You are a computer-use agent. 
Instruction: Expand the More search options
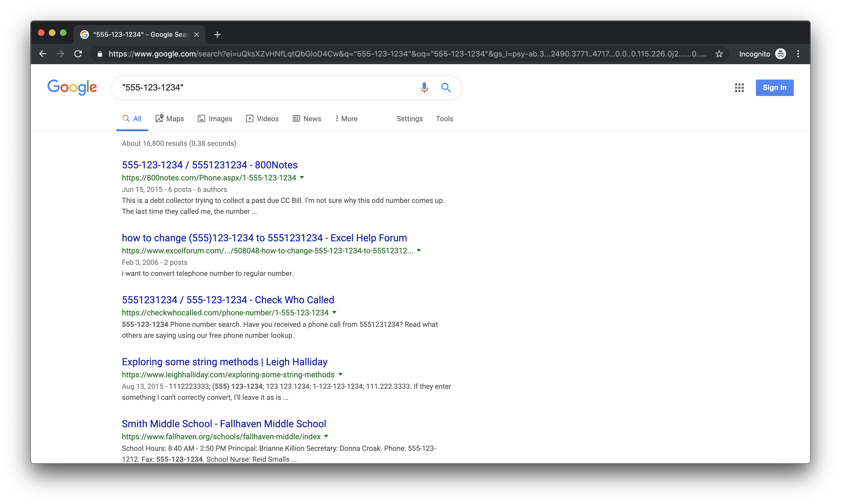tap(346, 118)
